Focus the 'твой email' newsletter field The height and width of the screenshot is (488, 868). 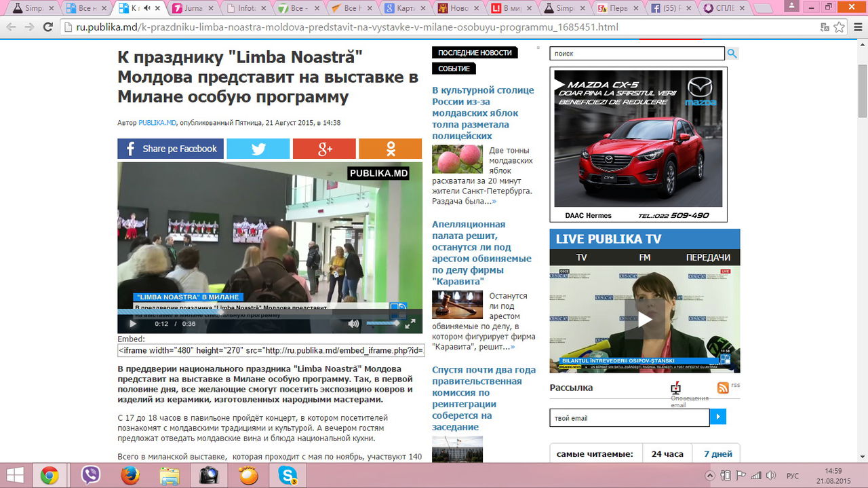click(x=629, y=417)
